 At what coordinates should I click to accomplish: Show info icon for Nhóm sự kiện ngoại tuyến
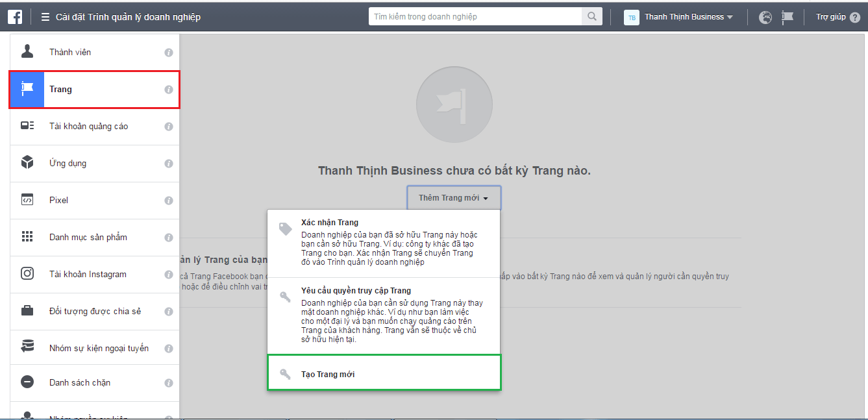pyautogui.click(x=169, y=349)
